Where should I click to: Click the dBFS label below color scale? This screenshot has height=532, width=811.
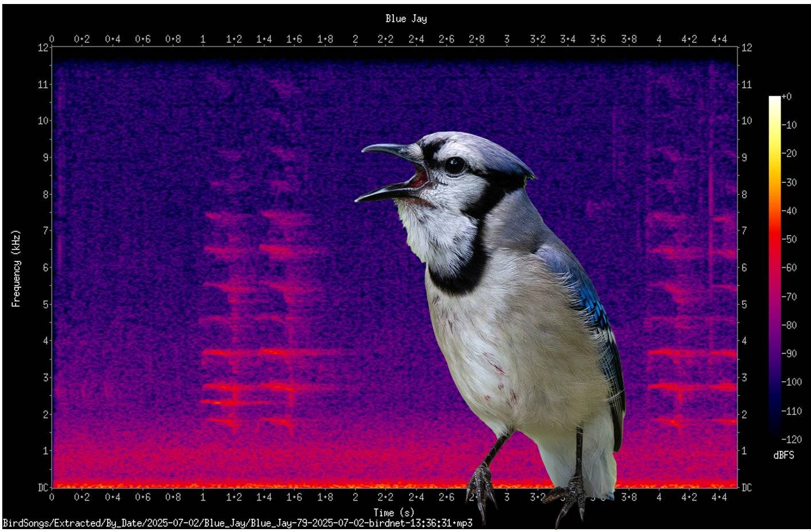coord(783,455)
